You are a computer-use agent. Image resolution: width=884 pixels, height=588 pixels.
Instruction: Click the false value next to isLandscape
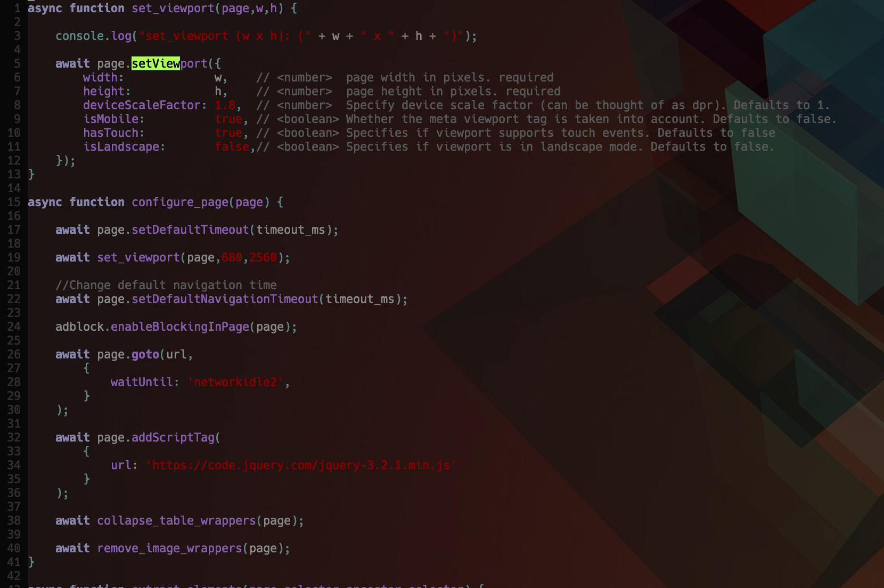point(232,146)
